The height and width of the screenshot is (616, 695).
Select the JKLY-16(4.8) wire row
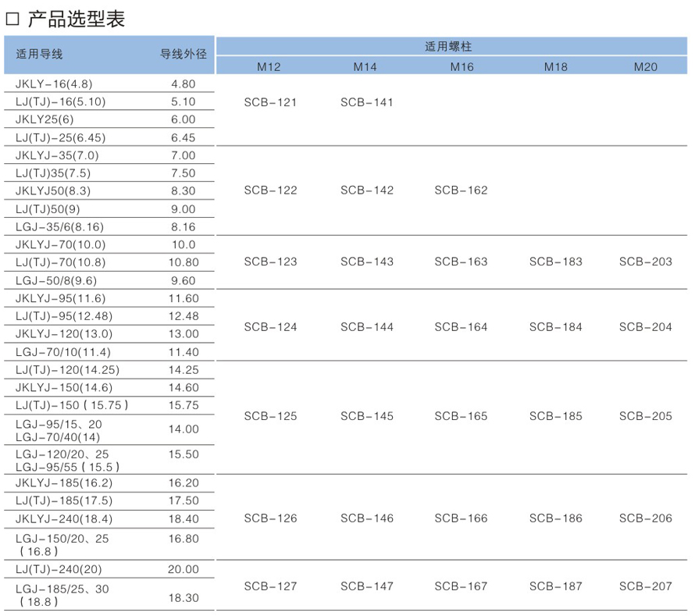(51, 84)
